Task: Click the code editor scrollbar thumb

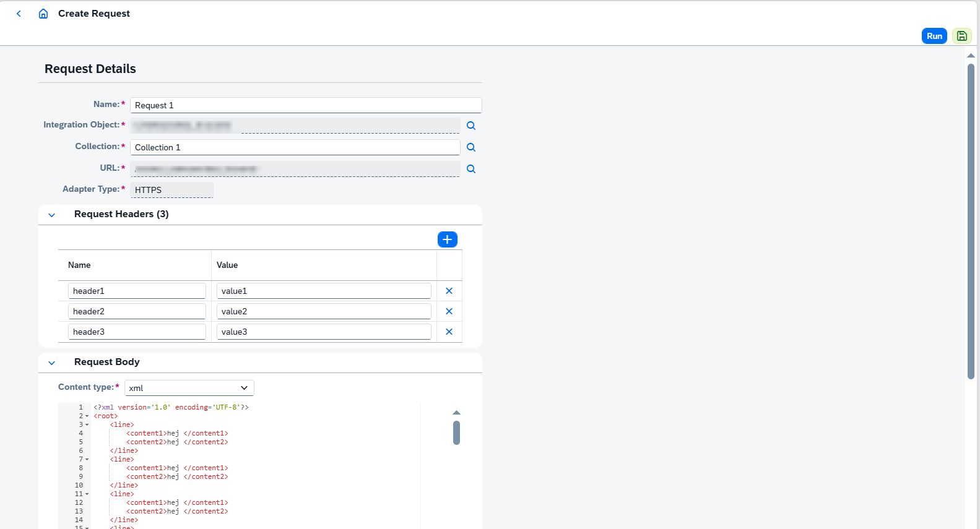Action: tap(456, 432)
